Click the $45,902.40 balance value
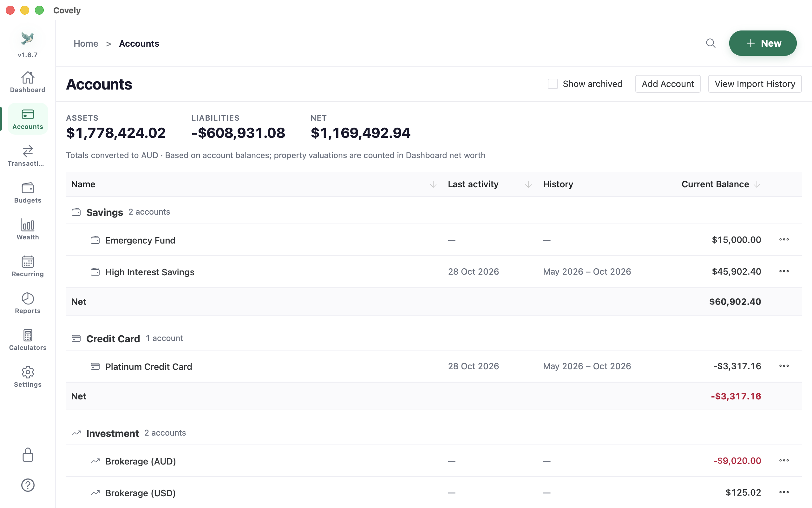The width and height of the screenshot is (812, 508). [x=736, y=271]
